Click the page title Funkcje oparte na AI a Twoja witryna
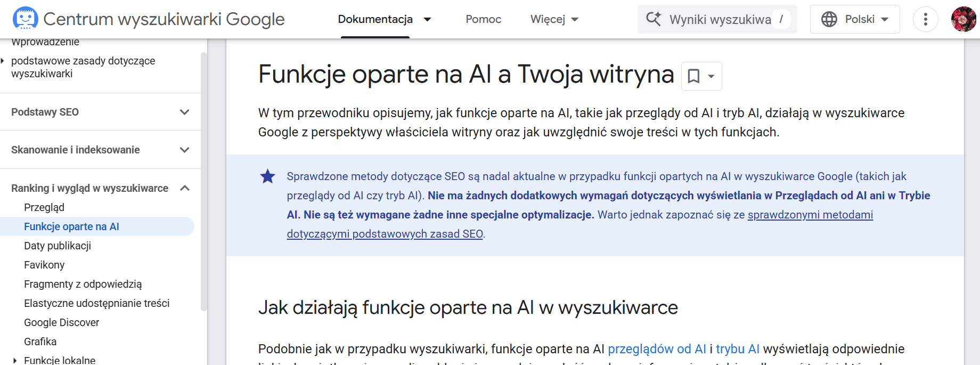This screenshot has height=365, width=980. point(466,74)
